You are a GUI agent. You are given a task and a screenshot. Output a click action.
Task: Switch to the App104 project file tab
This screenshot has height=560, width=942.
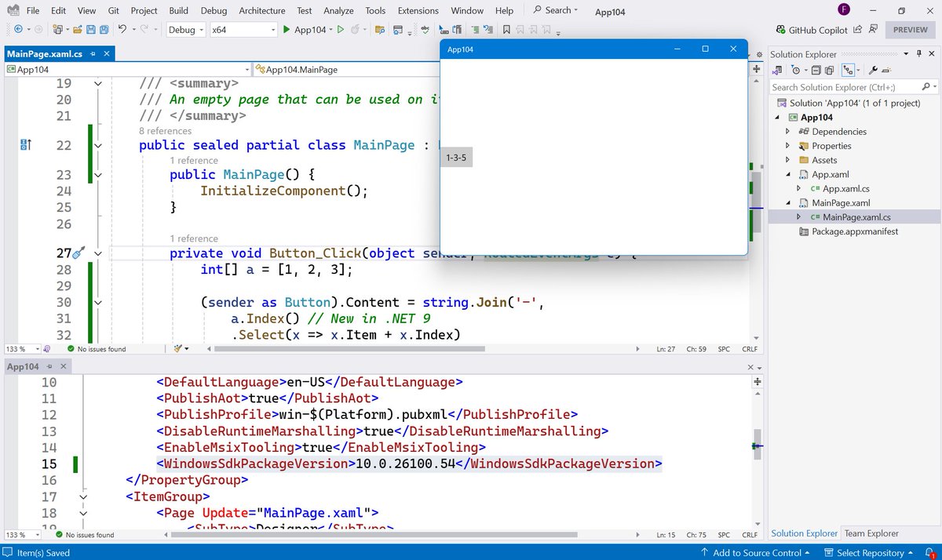tap(23, 366)
